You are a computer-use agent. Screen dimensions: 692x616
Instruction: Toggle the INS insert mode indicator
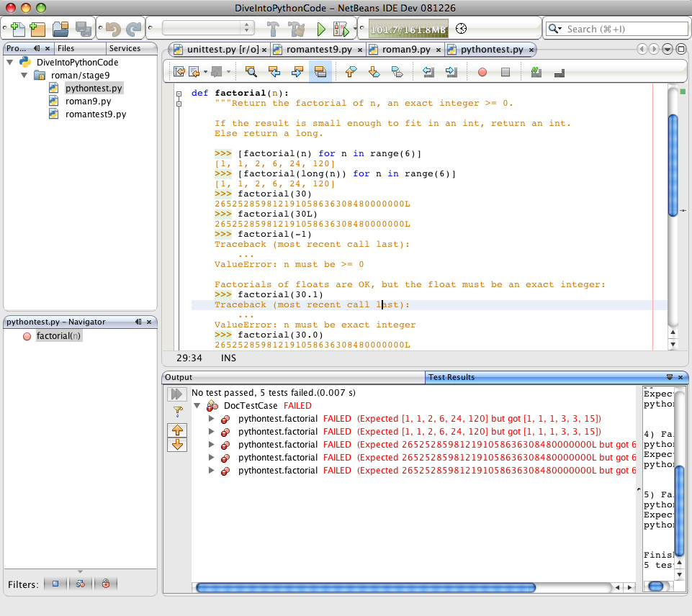228,358
